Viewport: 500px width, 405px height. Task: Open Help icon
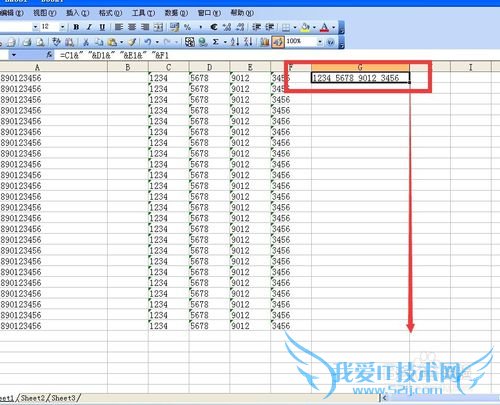[x=331, y=42]
